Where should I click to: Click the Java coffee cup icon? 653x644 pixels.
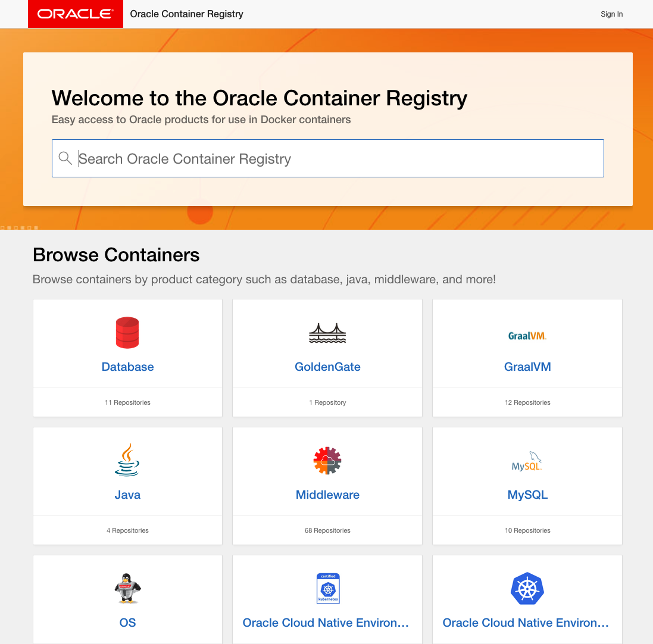click(x=127, y=459)
